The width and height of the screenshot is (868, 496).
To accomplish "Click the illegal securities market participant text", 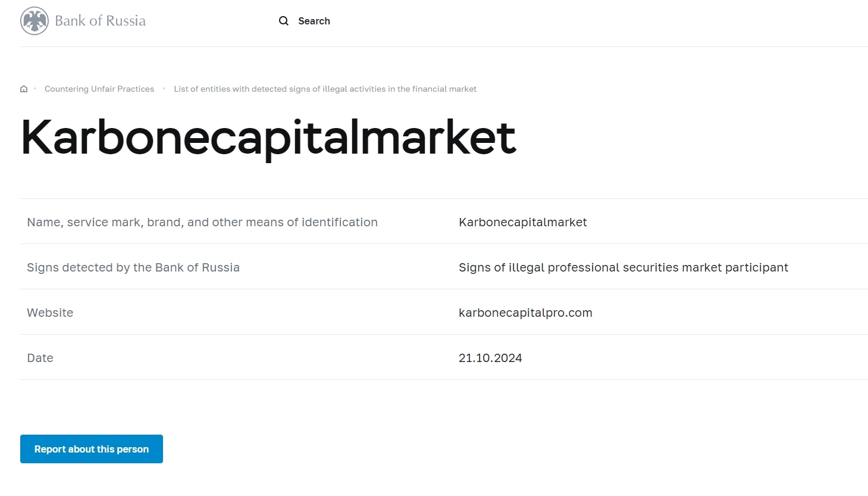I will coord(623,267).
